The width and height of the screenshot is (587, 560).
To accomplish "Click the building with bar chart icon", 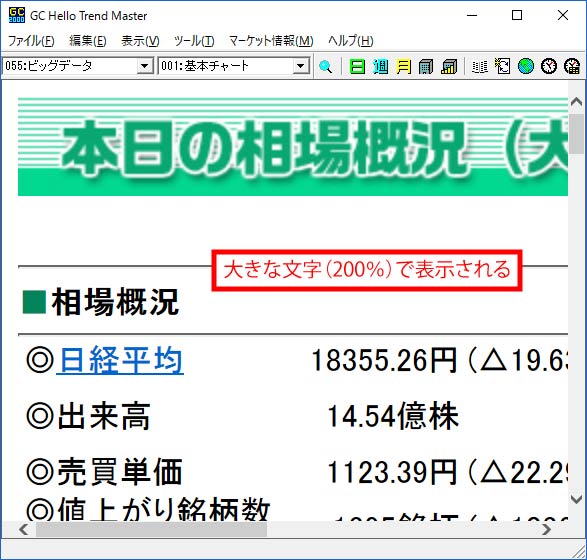I will click(449, 67).
